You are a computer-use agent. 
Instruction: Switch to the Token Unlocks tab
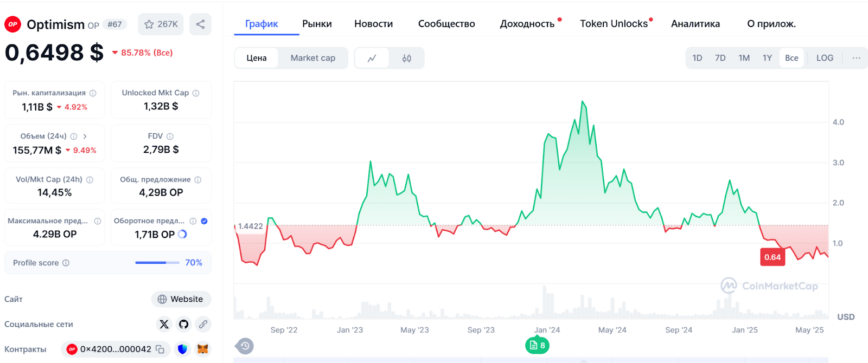click(x=614, y=24)
